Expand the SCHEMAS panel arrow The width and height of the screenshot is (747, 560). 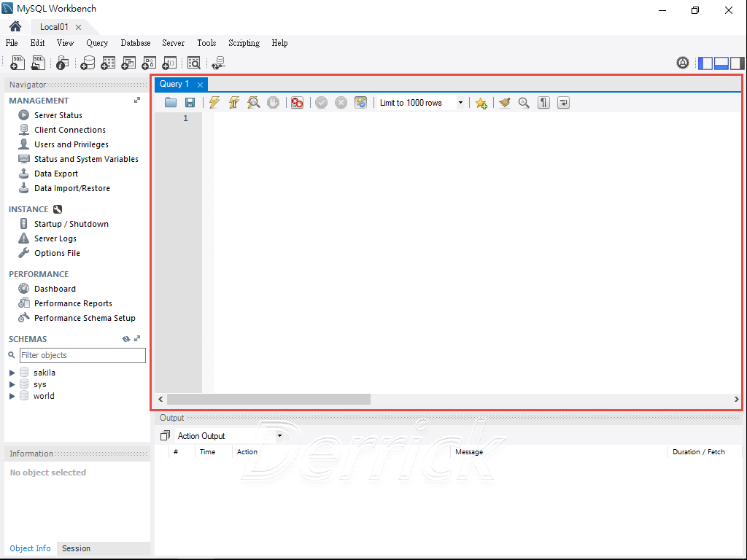coord(137,338)
